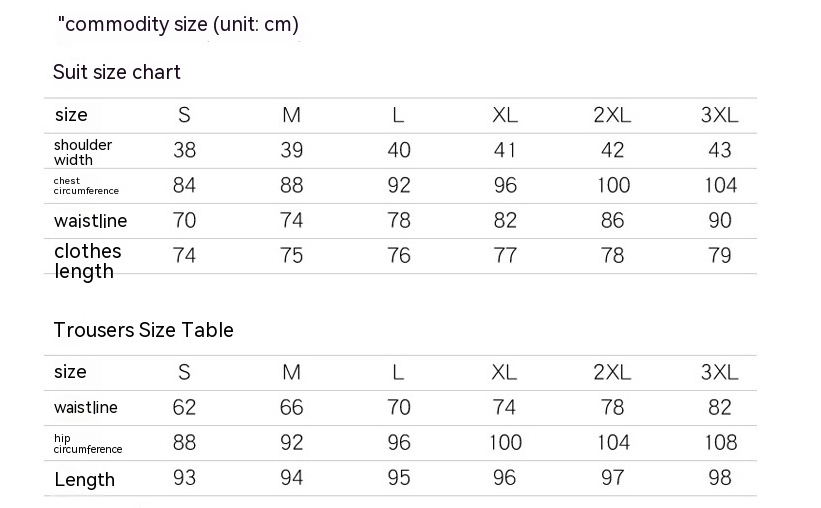
Task: Click the "clothes length" row label
Action: (87, 261)
